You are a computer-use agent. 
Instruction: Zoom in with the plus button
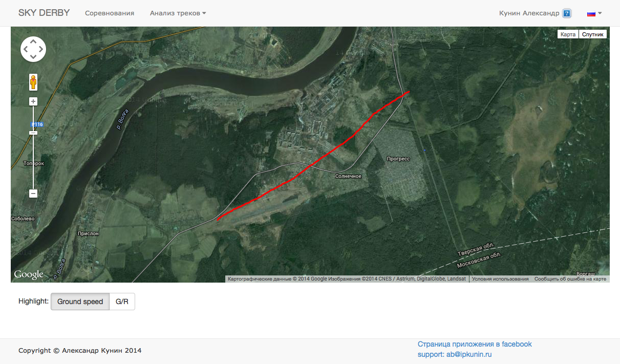tap(33, 101)
